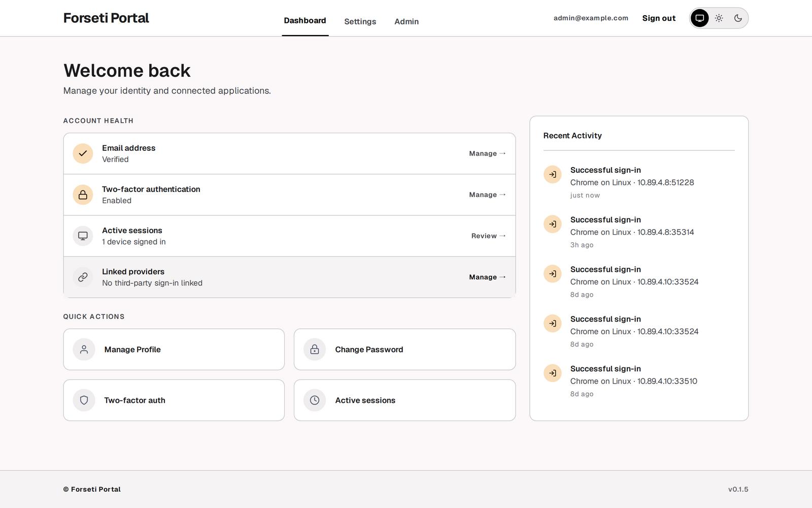Screen dimensions: 812x508
Task: Open the Admin tab
Action: click(407, 21)
